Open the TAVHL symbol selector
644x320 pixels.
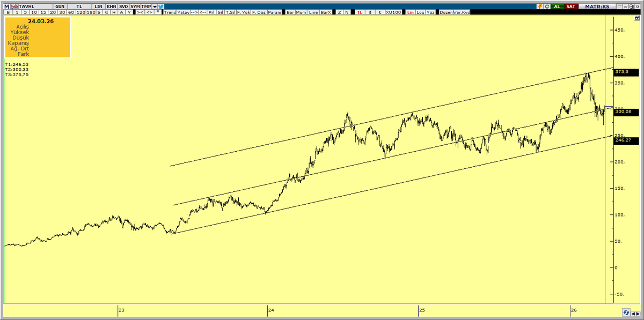pos(34,6)
